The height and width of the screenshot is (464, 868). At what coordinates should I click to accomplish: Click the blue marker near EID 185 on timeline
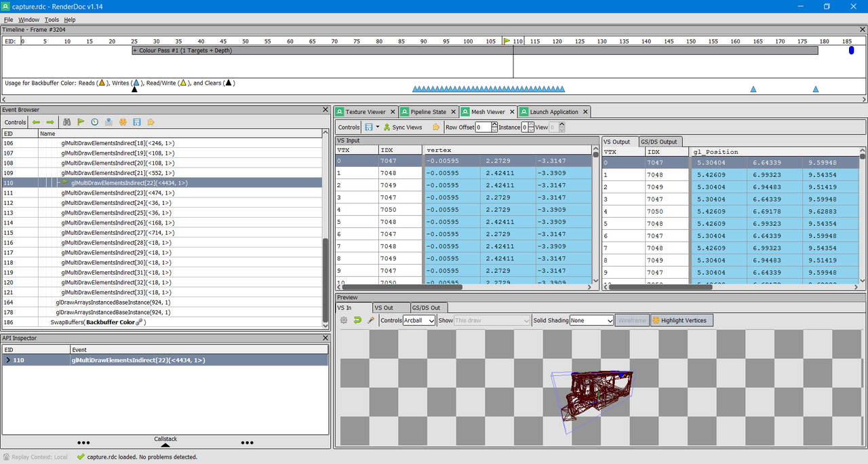coord(852,50)
